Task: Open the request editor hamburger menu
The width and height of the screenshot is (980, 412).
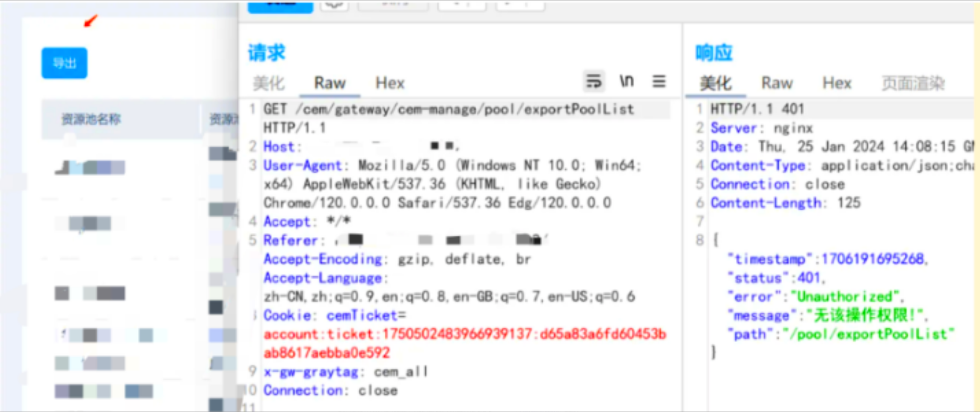Action: point(659,81)
